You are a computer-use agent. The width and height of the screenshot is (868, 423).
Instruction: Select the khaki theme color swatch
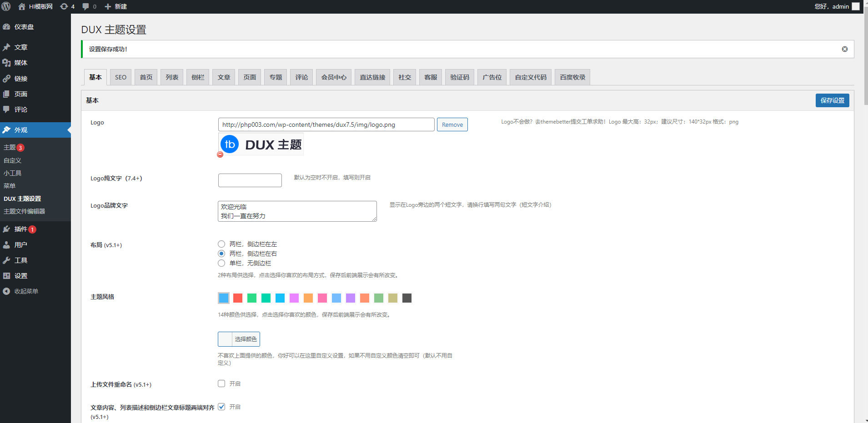pos(393,298)
